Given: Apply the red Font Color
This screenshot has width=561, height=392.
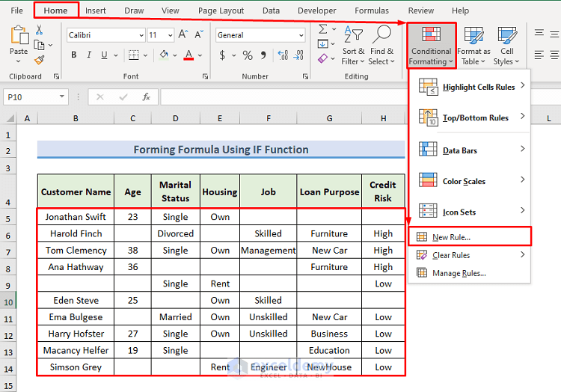Looking at the screenshot, I should (188, 55).
